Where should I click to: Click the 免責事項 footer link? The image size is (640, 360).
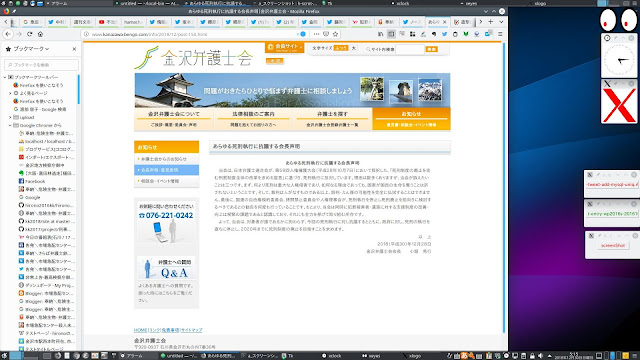point(170,330)
